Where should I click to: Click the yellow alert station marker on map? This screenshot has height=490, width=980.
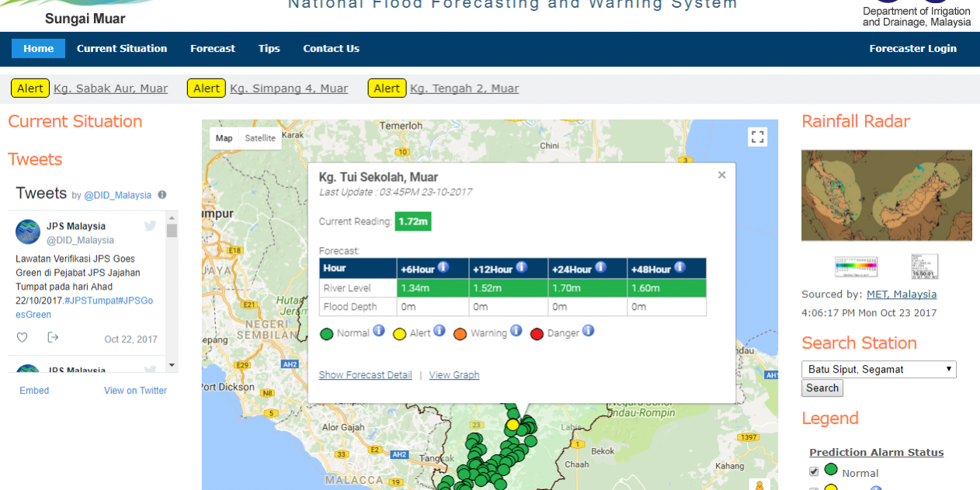[x=513, y=425]
